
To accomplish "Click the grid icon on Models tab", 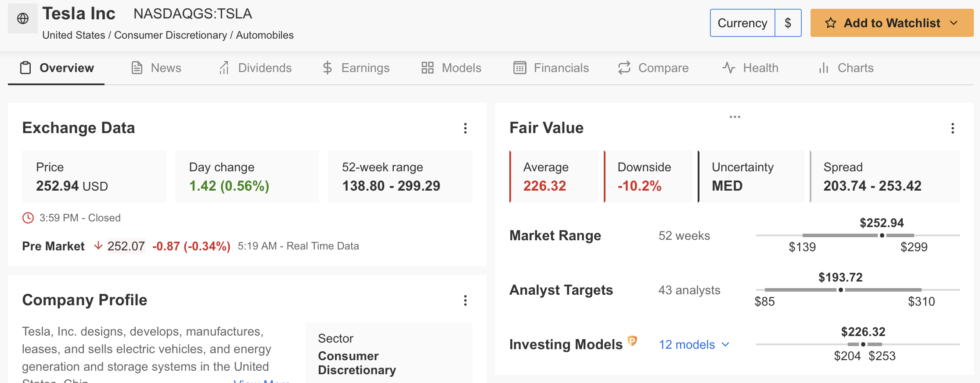I will pyautogui.click(x=427, y=68).
